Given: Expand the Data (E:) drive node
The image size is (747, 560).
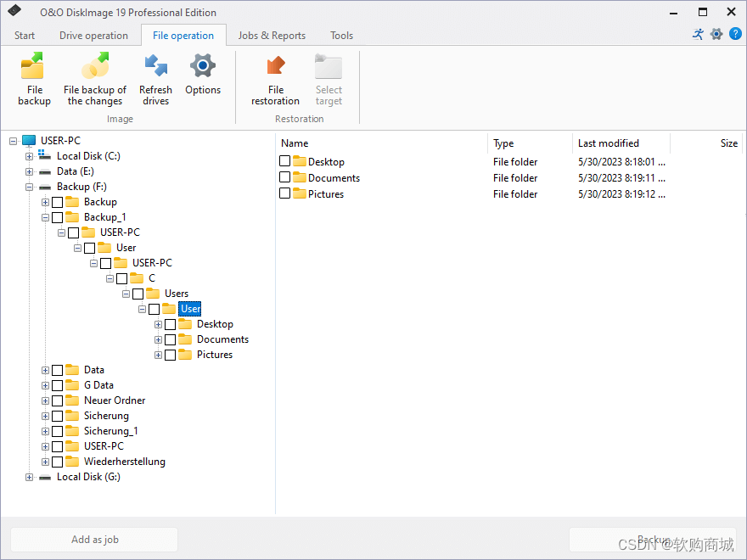Looking at the screenshot, I should pyautogui.click(x=29, y=171).
